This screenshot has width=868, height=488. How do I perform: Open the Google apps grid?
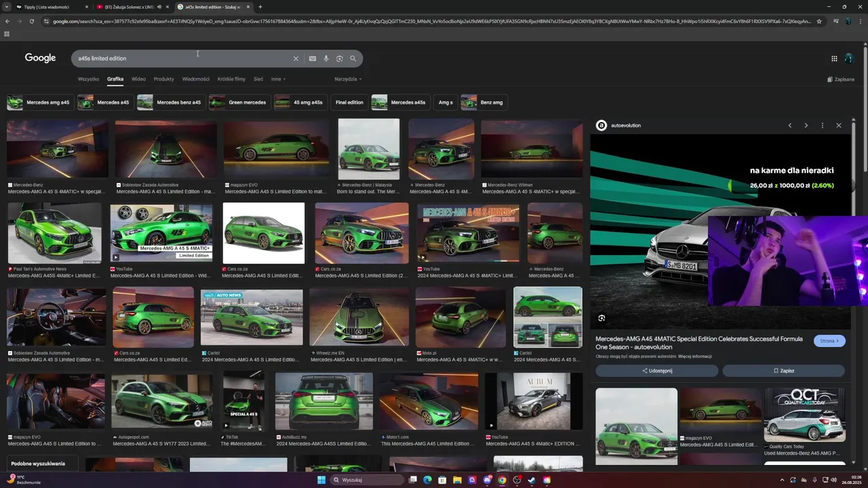pyautogui.click(x=834, y=58)
